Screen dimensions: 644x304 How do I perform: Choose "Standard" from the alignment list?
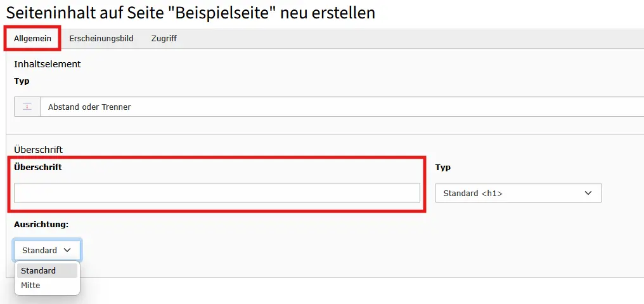point(39,270)
